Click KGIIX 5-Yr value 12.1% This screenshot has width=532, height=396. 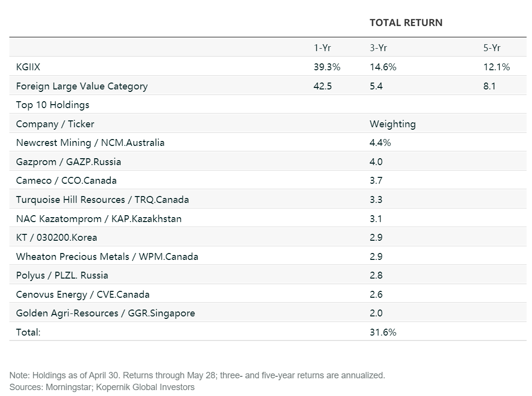(x=496, y=67)
